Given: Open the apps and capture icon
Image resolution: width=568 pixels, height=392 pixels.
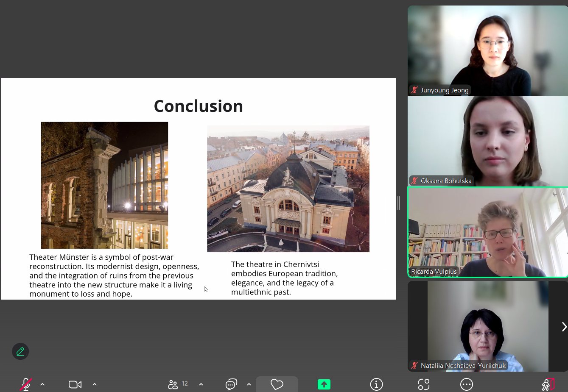Looking at the screenshot, I should [423, 384].
